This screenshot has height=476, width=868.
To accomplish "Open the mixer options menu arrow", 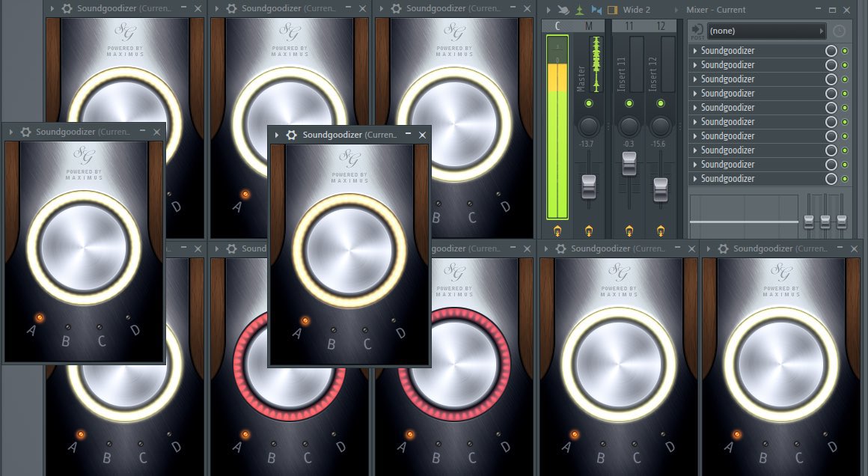I will [x=548, y=10].
